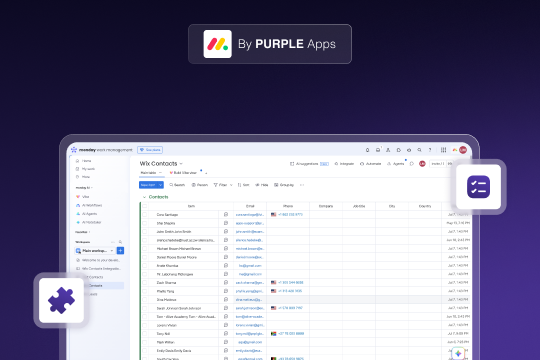Toggle the header select-all checkbox
The width and height of the screenshot is (540, 360).
point(145,206)
